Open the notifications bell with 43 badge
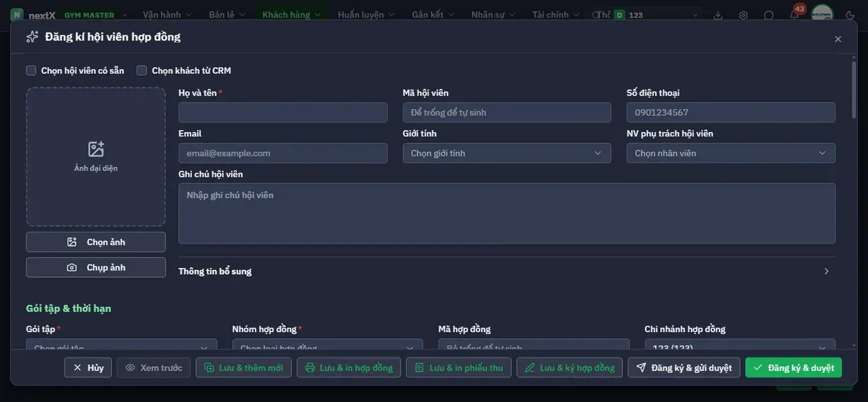The image size is (868, 402). [794, 14]
